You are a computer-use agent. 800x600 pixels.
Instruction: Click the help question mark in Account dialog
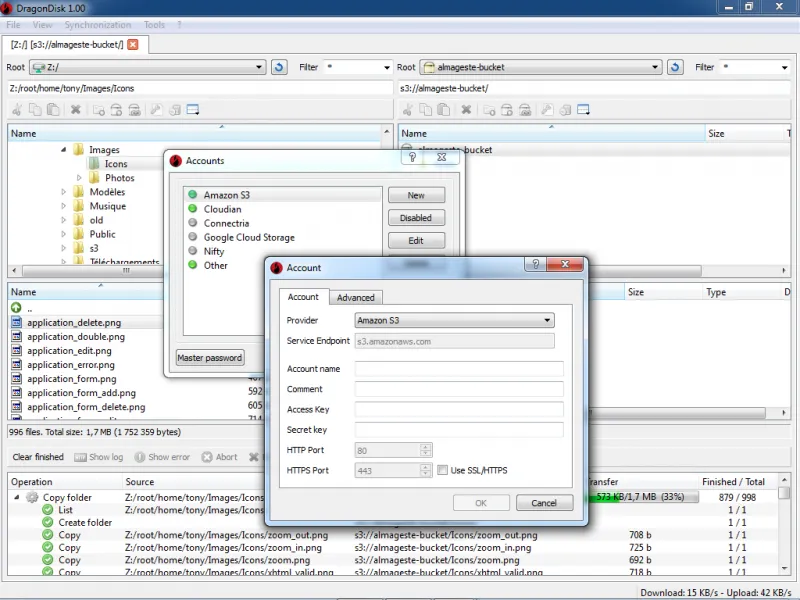535,264
